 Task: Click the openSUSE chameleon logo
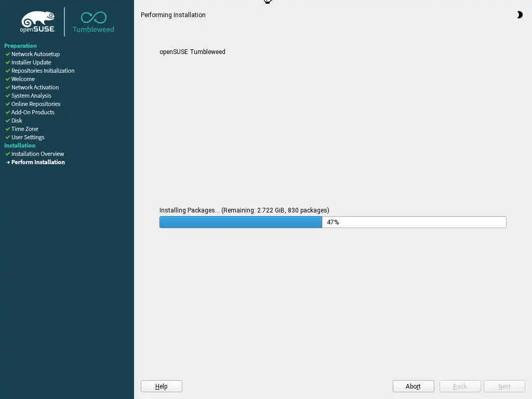[x=37, y=22]
